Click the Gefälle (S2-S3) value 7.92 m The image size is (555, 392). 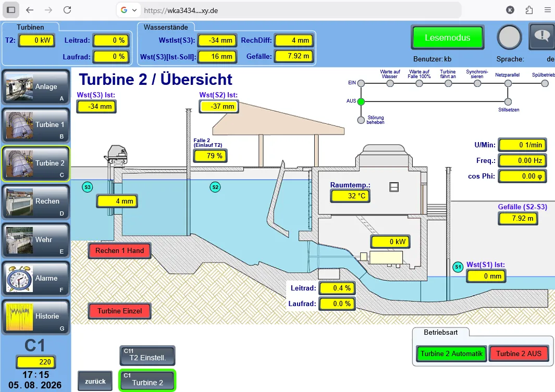click(518, 219)
